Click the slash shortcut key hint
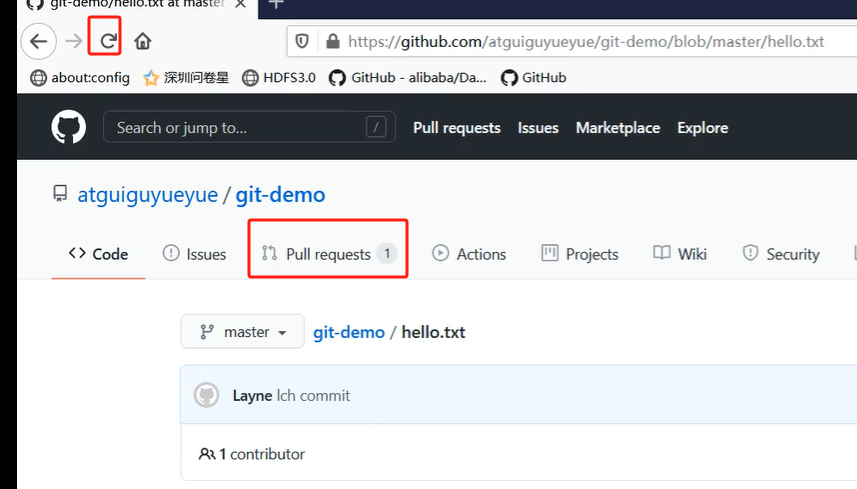The image size is (857, 489). [x=376, y=127]
